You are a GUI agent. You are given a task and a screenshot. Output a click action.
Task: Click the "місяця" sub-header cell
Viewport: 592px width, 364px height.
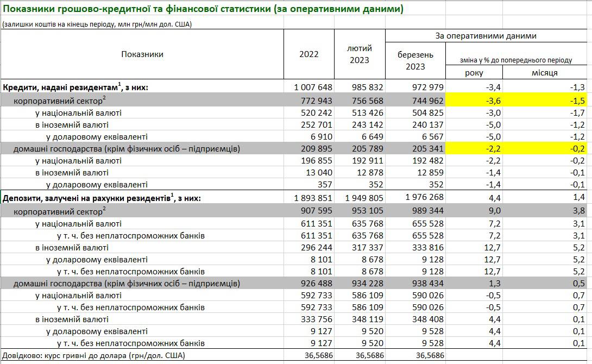(545, 73)
